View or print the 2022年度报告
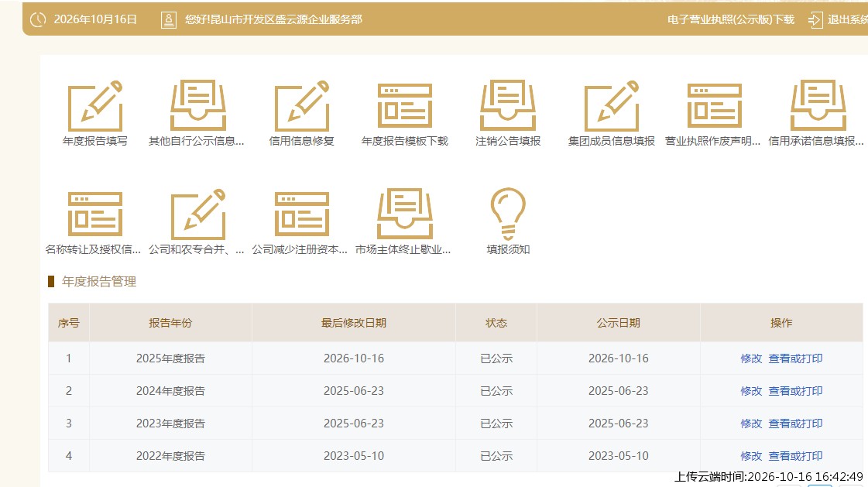Viewport: 868px width, 487px height. (x=795, y=457)
